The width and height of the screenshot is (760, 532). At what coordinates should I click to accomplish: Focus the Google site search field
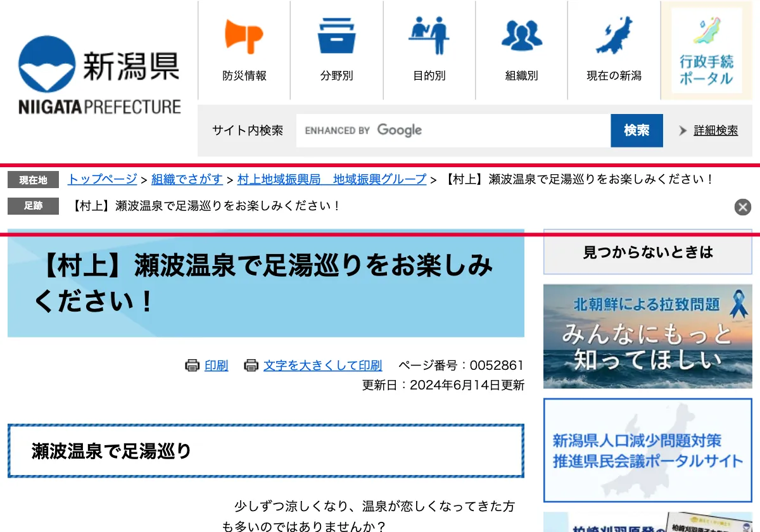point(453,130)
